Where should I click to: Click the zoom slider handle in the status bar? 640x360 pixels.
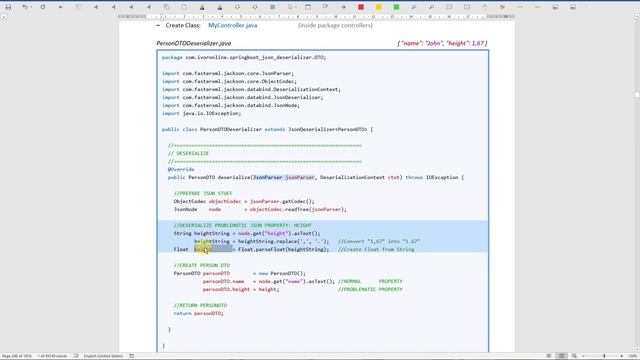[604, 356]
